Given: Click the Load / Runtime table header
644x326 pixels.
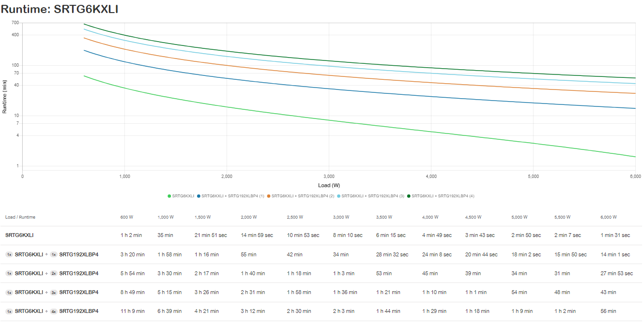Looking at the screenshot, I should click(x=20, y=217).
